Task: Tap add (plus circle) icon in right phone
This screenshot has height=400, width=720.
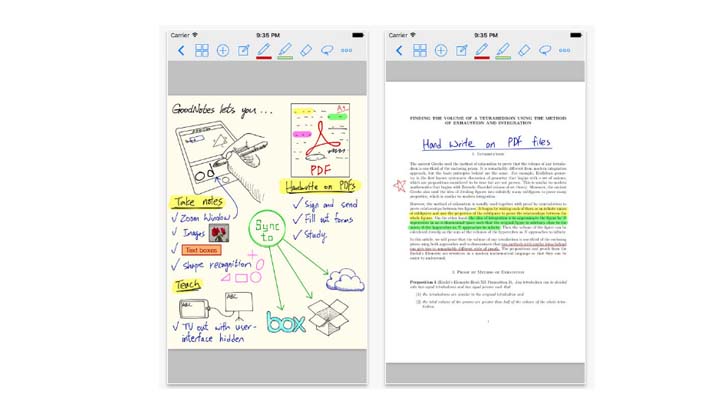Action: 441,51
